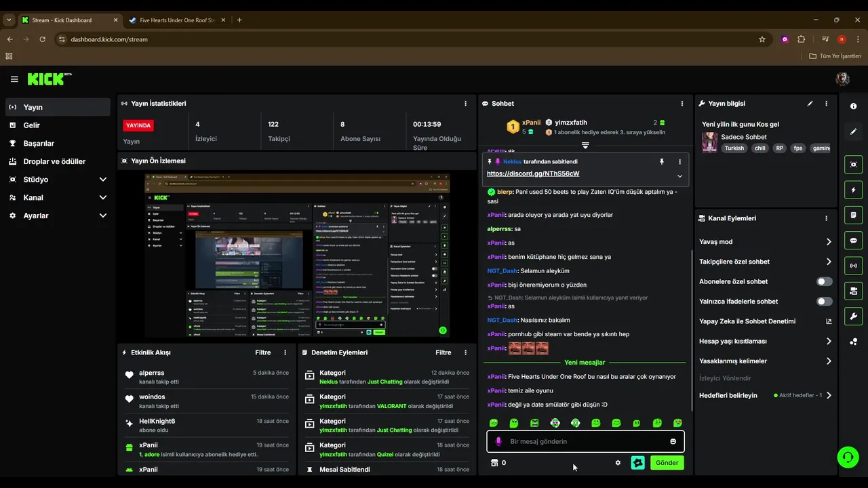Click the purple microphone icon in chat box
Viewport: 868px width, 488px height.
[x=498, y=441]
